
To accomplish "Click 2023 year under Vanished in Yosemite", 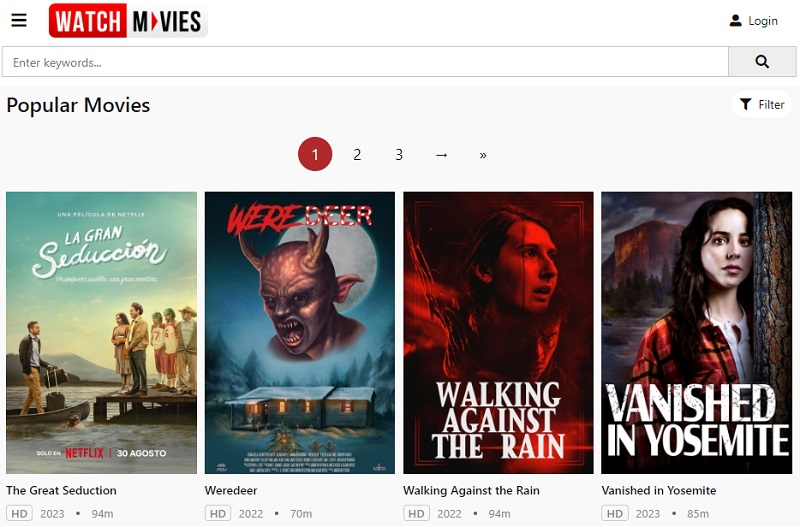I will (647, 514).
